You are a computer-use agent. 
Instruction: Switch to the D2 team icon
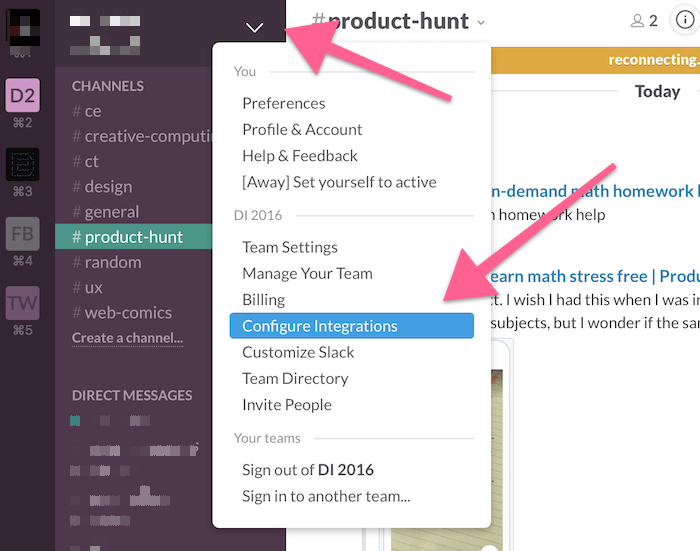coord(22,95)
